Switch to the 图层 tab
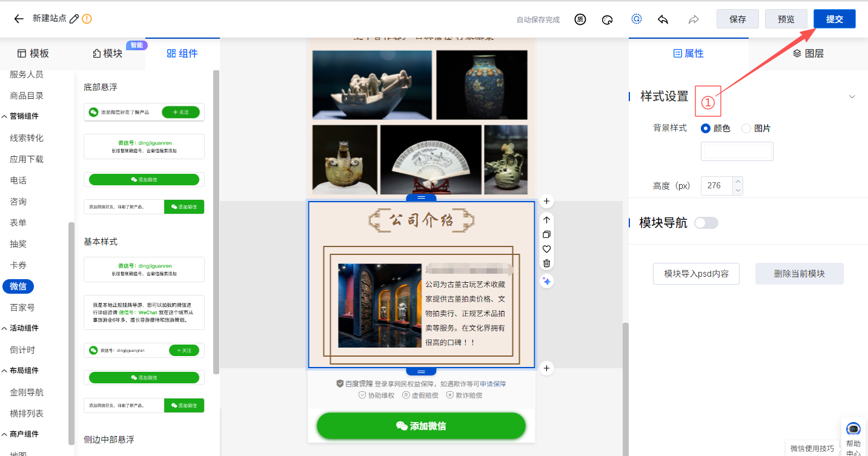 808,53
